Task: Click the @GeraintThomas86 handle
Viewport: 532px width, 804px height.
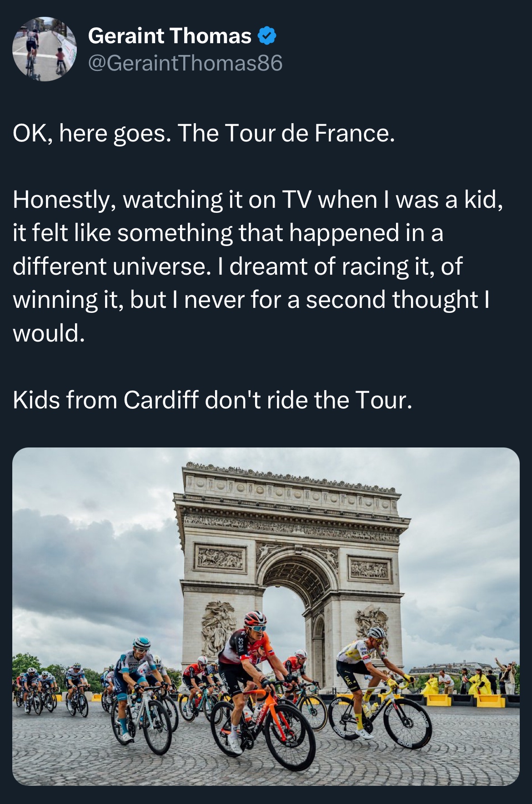Action: click(x=185, y=63)
